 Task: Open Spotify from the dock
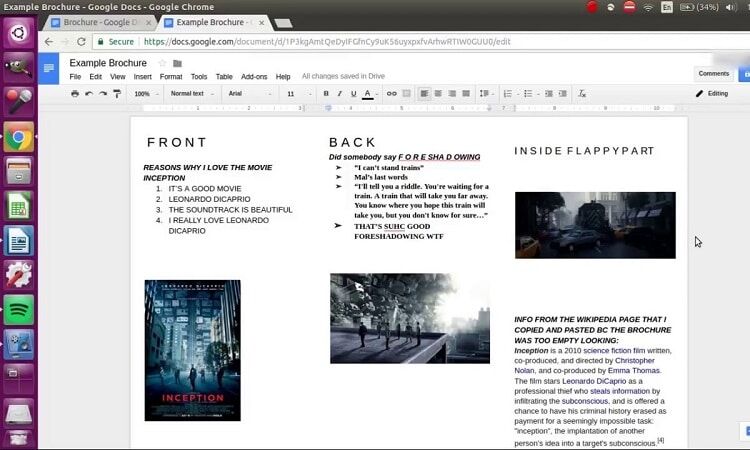coord(19,310)
